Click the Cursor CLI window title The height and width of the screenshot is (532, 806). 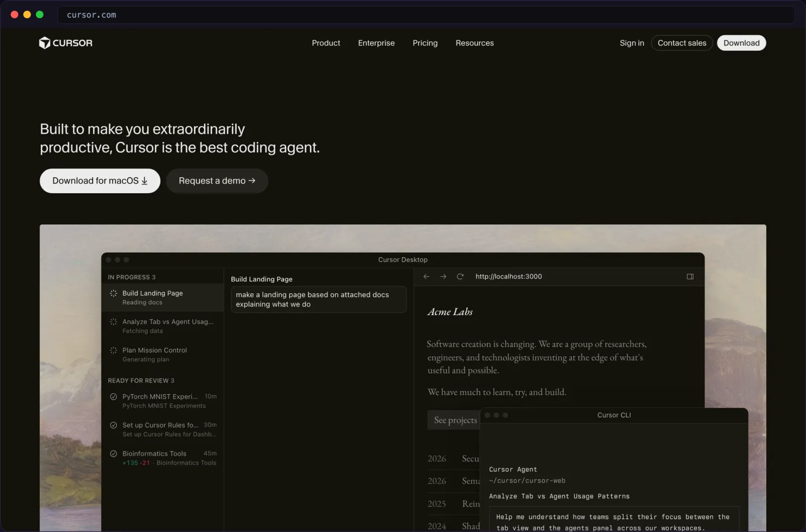coord(614,415)
